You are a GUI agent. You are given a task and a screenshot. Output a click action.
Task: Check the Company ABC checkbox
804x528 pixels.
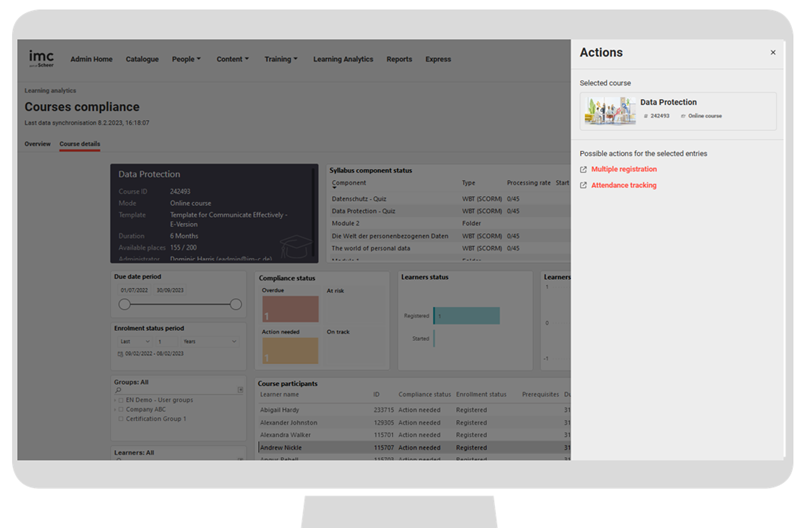(121, 409)
